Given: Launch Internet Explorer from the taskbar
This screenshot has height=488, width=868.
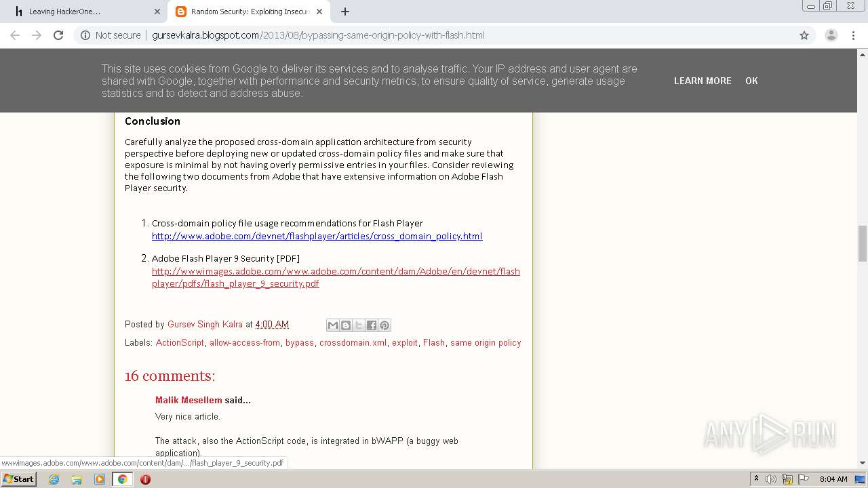Looking at the screenshot, I should click(54, 479).
